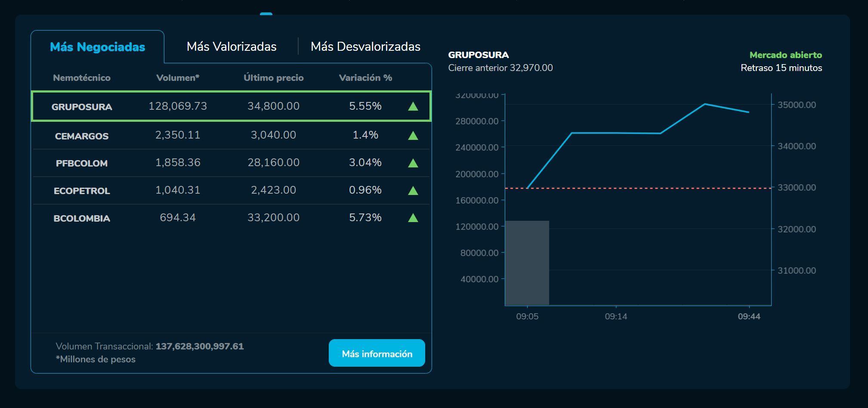Click the gray volume bar in chart
Viewport: 868px width, 408px height.
tap(527, 263)
